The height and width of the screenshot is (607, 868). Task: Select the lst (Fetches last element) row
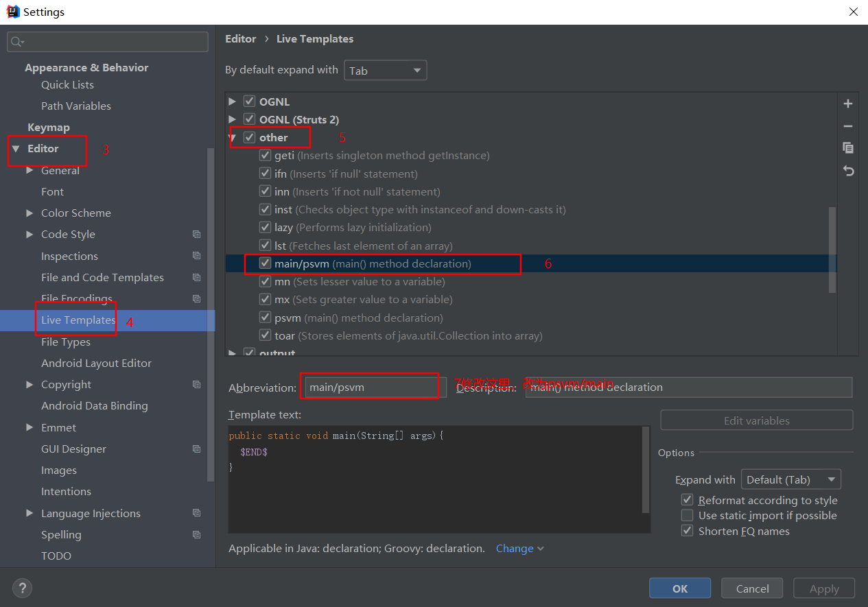(x=531, y=246)
